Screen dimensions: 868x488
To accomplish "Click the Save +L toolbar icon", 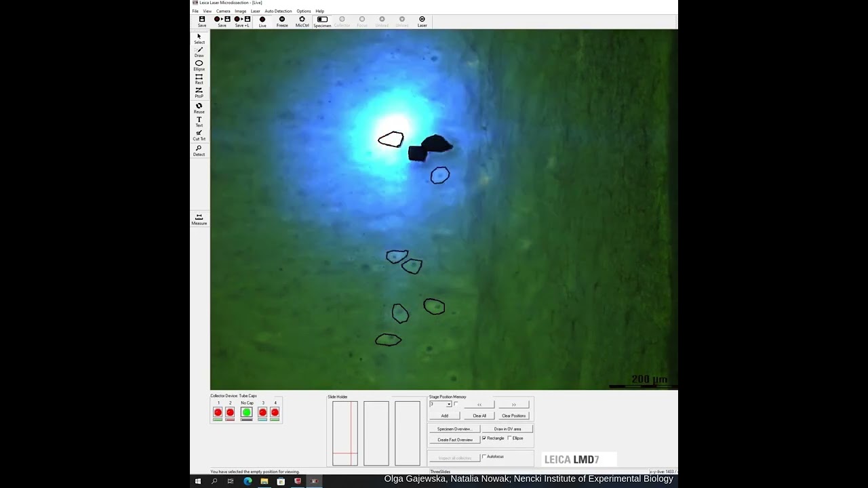I will click(x=242, y=22).
